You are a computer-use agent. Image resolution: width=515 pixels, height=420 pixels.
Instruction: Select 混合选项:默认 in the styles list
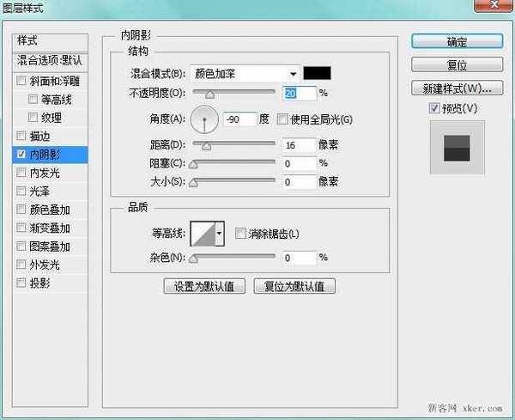[51, 61]
